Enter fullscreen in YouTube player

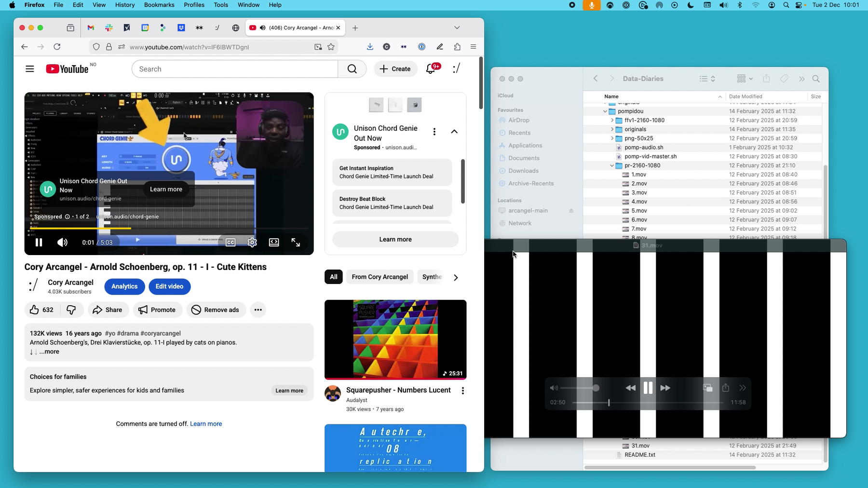click(x=296, y=243)
